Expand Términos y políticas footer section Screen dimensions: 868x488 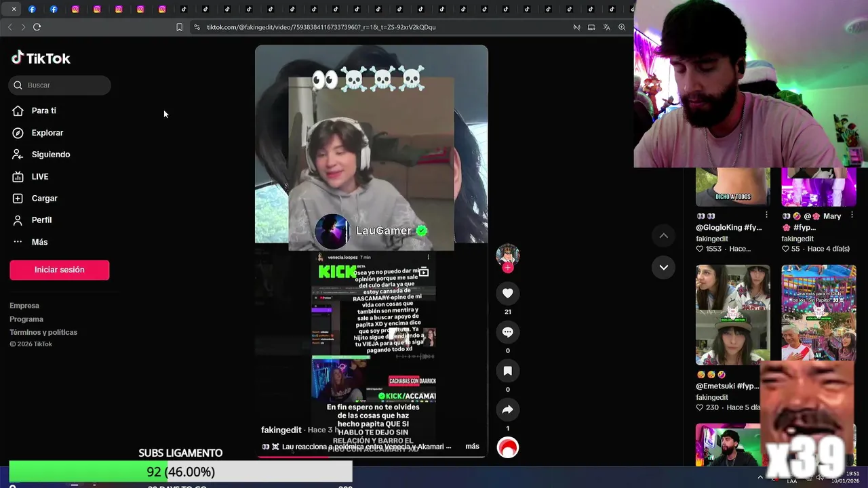click(43, 332)
